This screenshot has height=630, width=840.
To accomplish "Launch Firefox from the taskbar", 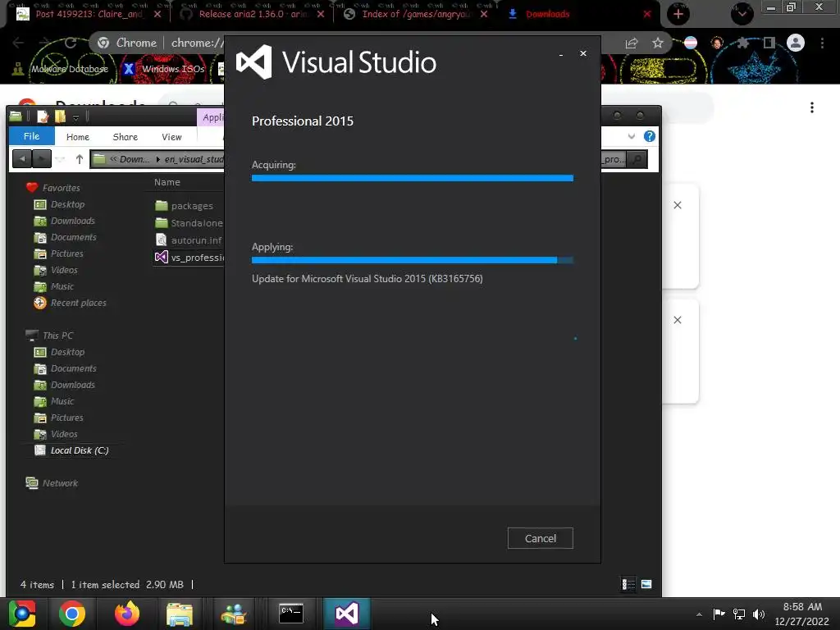I will pyautogui.click(x=127, y=614).
